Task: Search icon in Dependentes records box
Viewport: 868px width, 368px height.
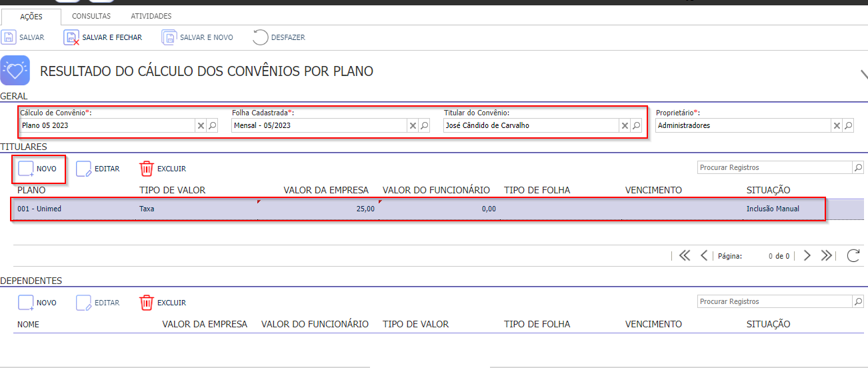Action: coord(859,302)
